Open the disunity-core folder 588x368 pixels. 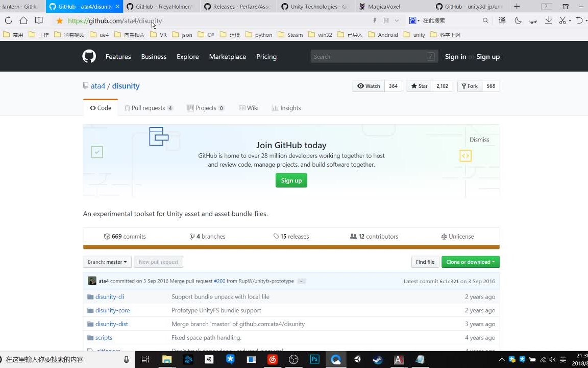click(x=112, y=310)
